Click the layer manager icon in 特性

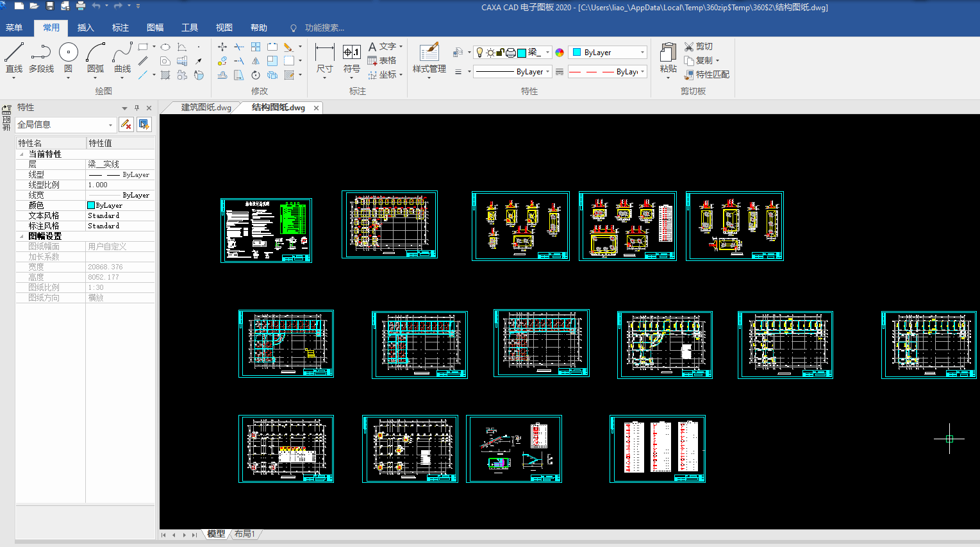[x=458, y=53]
